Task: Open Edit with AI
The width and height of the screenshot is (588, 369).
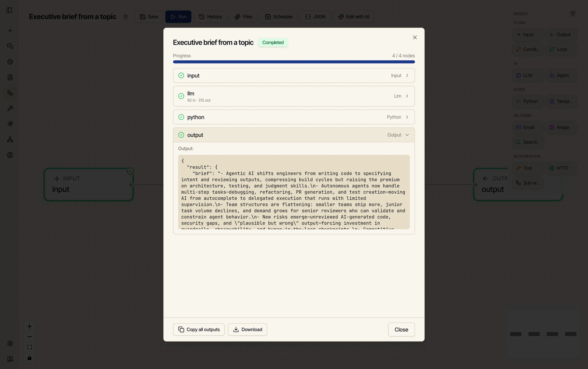Action: click(353, 17)
